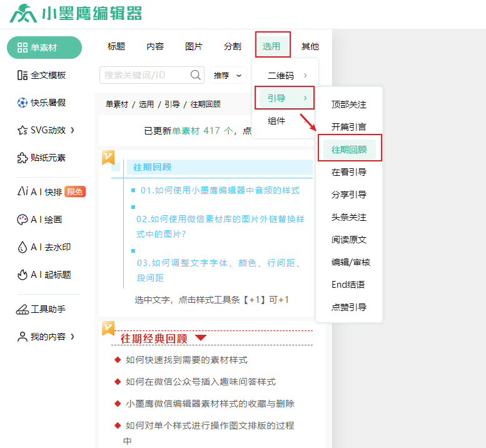Switch to the 标题 tab

pos(116,46)
